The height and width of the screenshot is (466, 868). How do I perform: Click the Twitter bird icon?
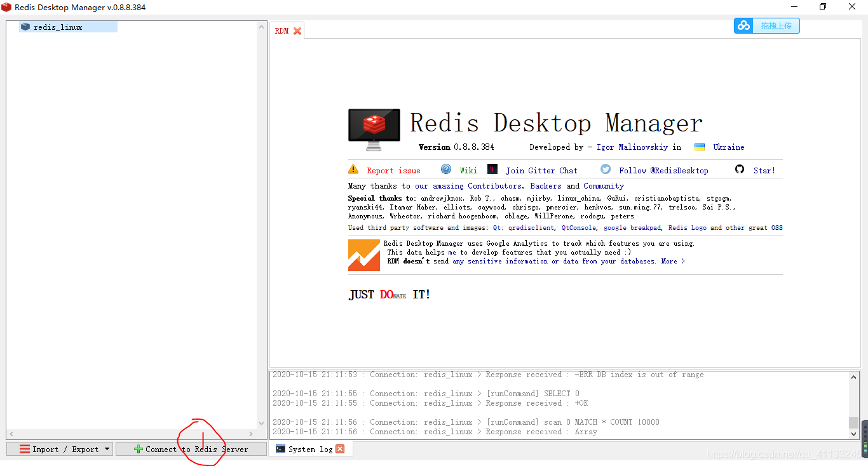[606, 169]
